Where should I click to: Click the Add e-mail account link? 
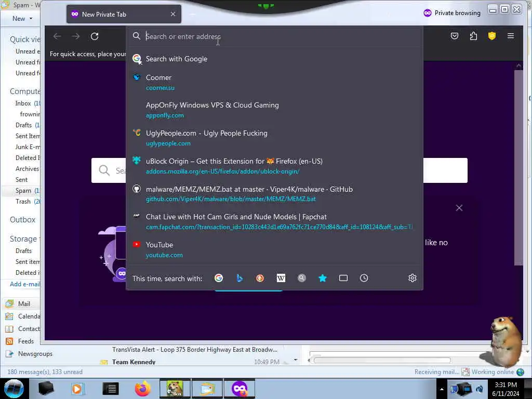[25, 284]
